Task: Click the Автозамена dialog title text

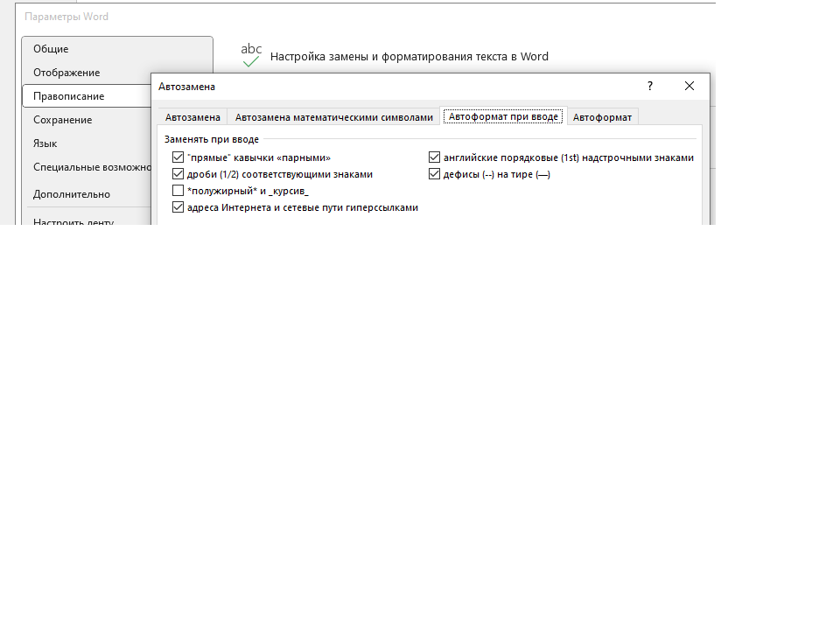Action: [186, 87]
